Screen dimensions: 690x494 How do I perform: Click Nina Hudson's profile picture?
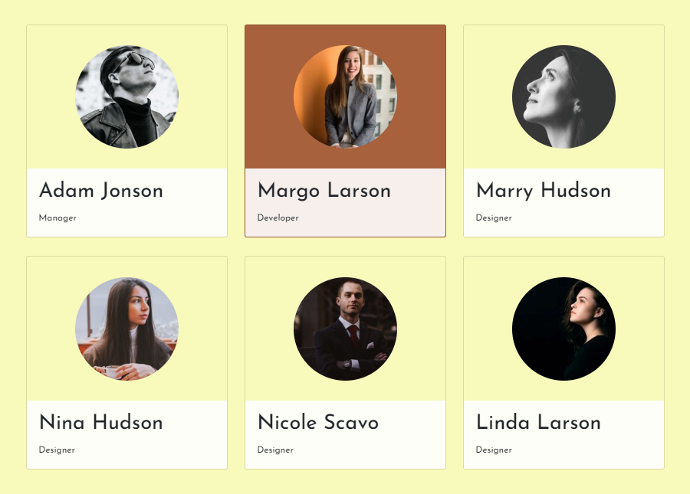[x=127, y=329]
